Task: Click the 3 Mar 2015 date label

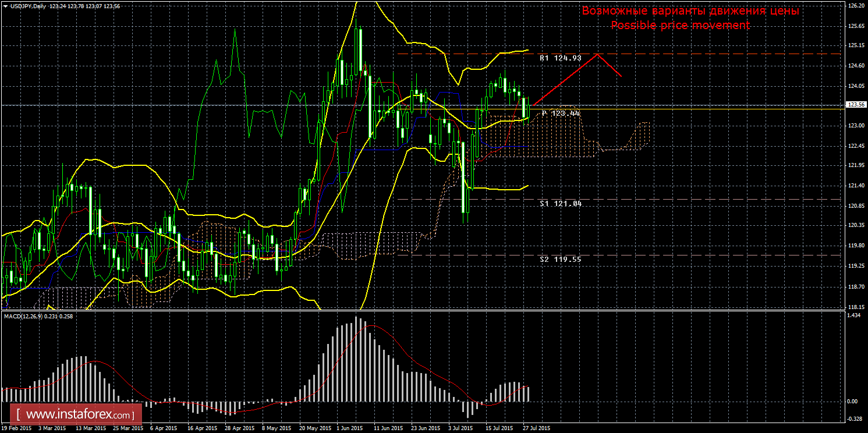Action: click(52, 428)
